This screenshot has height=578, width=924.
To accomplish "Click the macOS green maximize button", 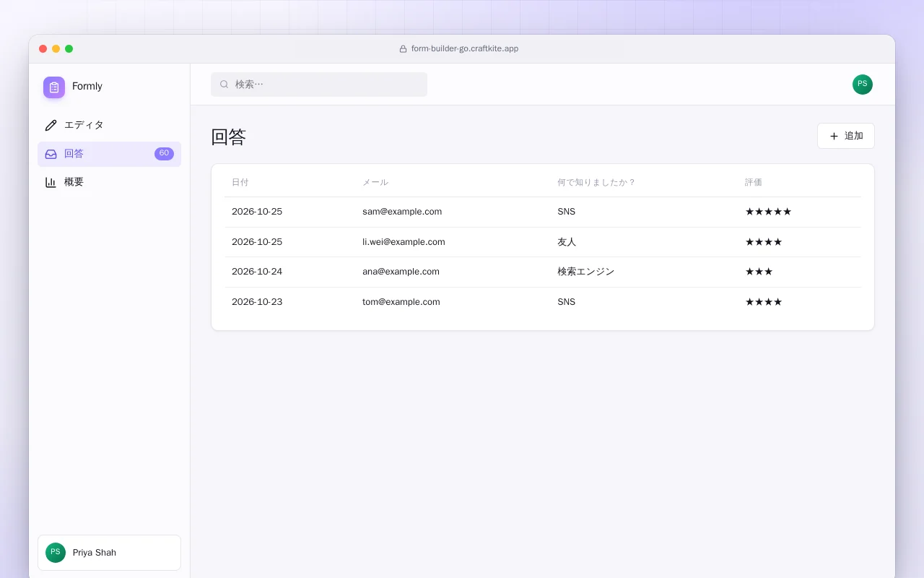I will click(x=69, y=49).
